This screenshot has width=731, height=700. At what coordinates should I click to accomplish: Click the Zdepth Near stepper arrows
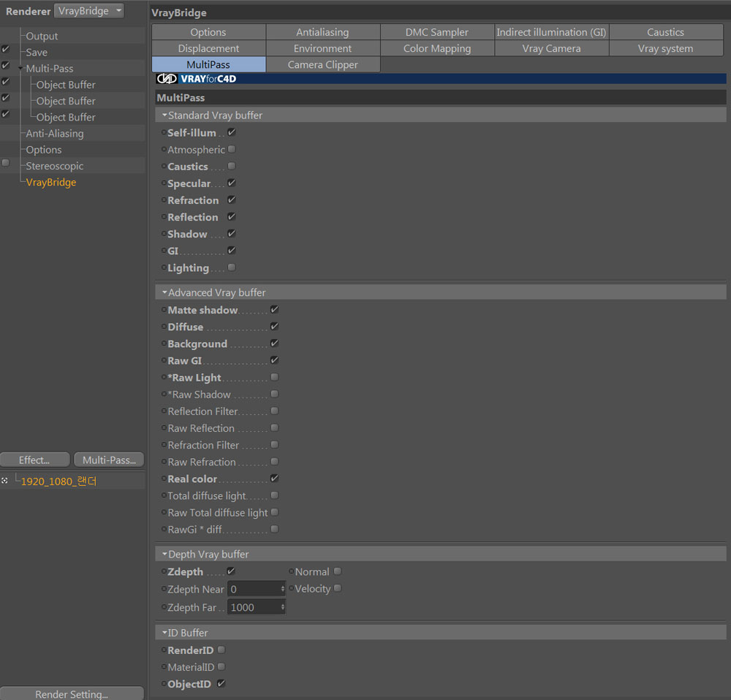pyautogui.click(x=282, y=589)
